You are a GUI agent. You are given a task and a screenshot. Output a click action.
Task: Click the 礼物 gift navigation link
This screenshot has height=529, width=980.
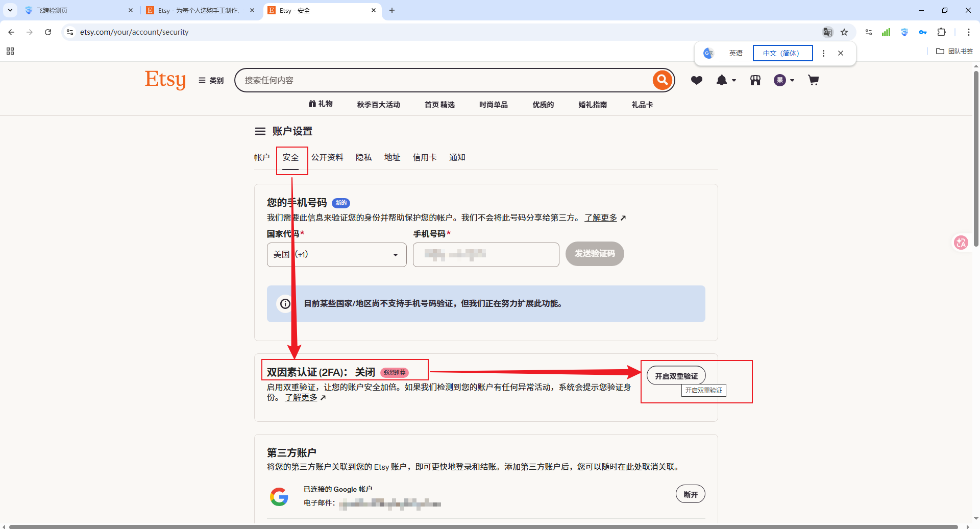tap(321, 104)
